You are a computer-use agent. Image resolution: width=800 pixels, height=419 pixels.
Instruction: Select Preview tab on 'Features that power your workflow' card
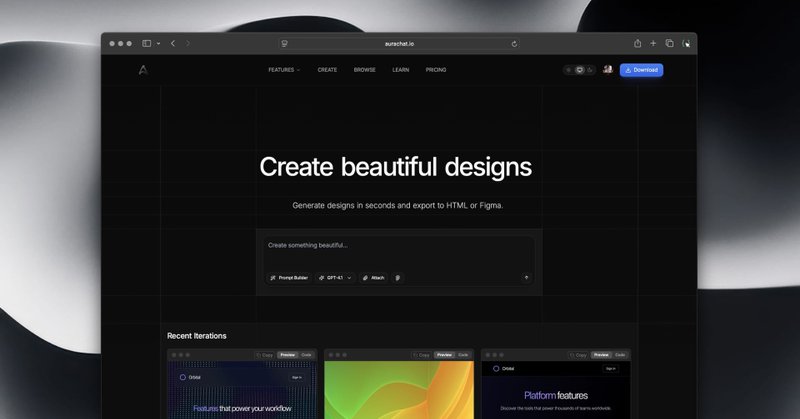[288, 355]
